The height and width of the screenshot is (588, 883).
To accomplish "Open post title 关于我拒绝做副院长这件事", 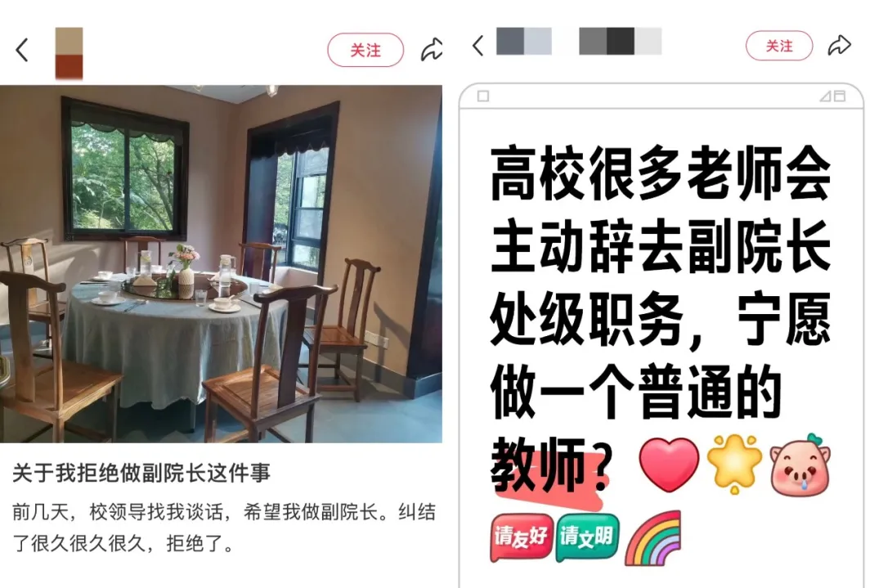I will pyautogui.click(x=141, y=473).
